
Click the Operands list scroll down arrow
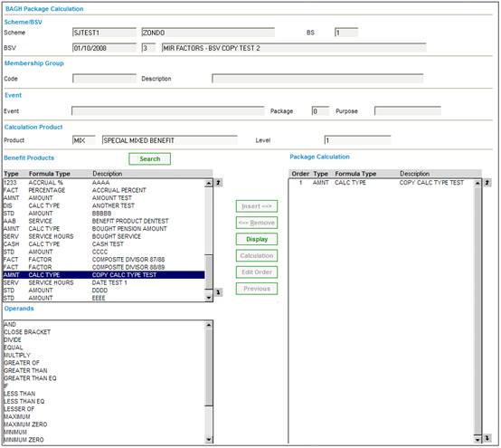[x=209, y=439]
